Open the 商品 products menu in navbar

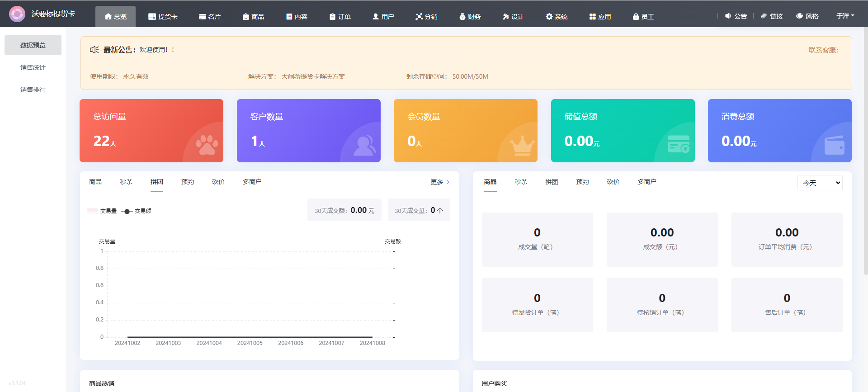(x=253, y=17)
